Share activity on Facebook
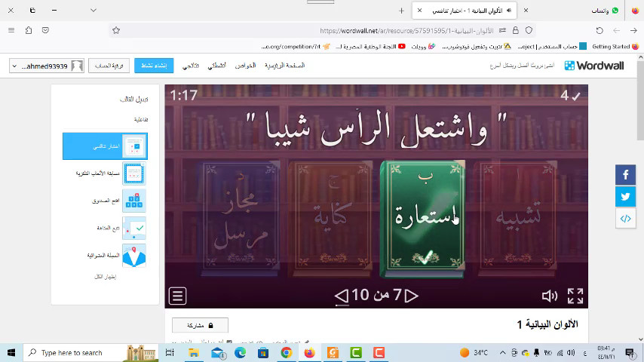644x362 pixels. [x=625, y=175]
